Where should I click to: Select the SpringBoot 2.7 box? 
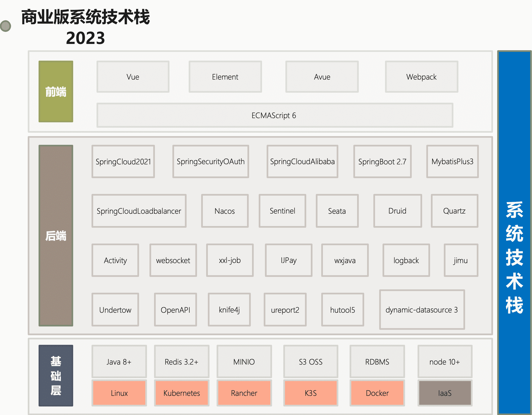click(x=383, y=161)
